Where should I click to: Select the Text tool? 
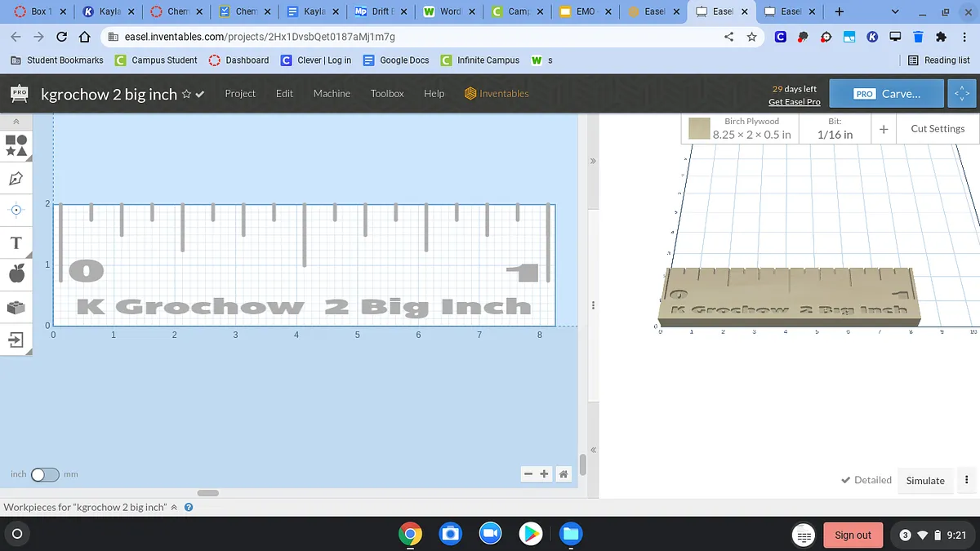pyautogui.click(x=16, y=243)
